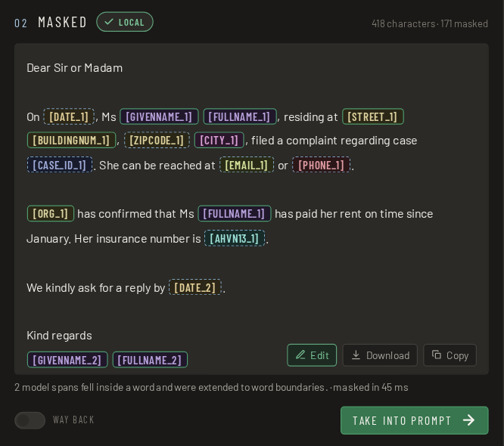Click '418 characters · 171 masked' counter
The height and width of the screenshot is (446, 504).
click(x=430, y=23)
